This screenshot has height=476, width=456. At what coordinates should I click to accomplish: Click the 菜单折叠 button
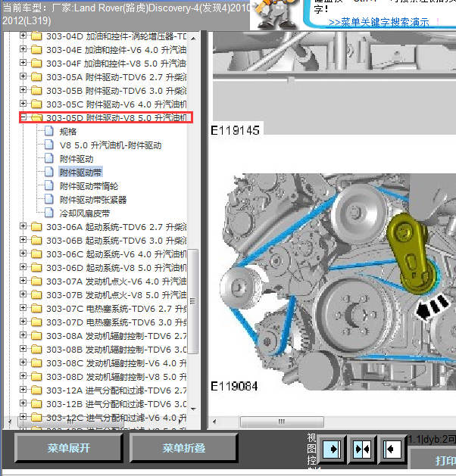[x=184, y=448]
